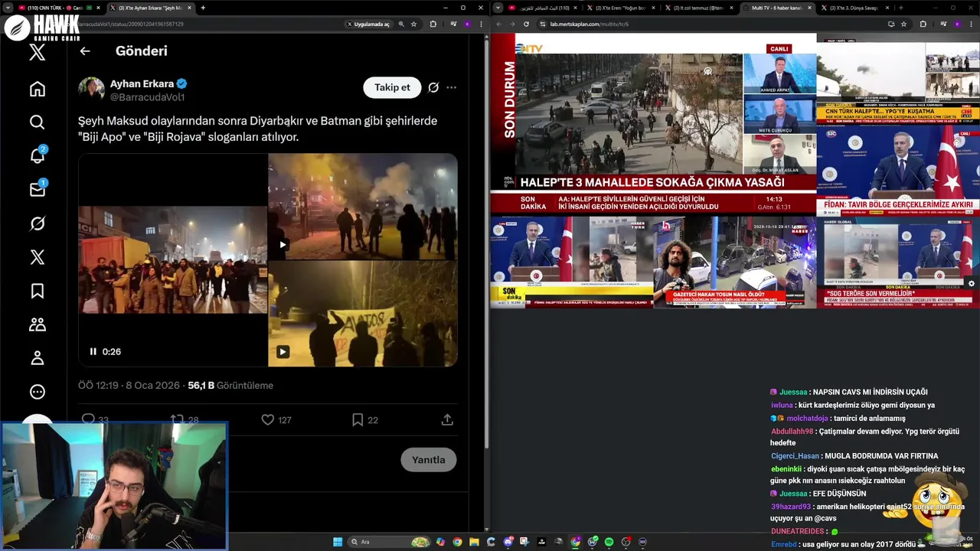Open Home feed via house icon
This screenshot has height=551, width=980.
(x=38, y=89)
